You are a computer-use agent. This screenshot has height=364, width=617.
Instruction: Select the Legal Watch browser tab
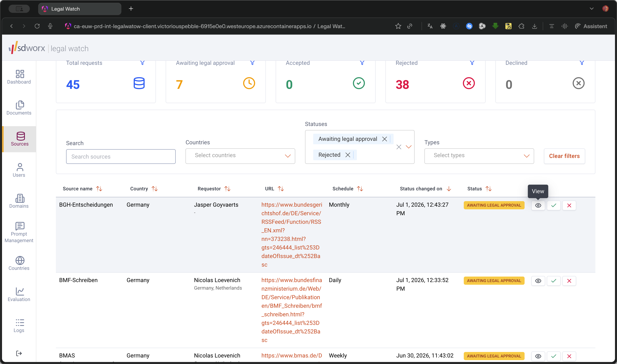point(80,9)
